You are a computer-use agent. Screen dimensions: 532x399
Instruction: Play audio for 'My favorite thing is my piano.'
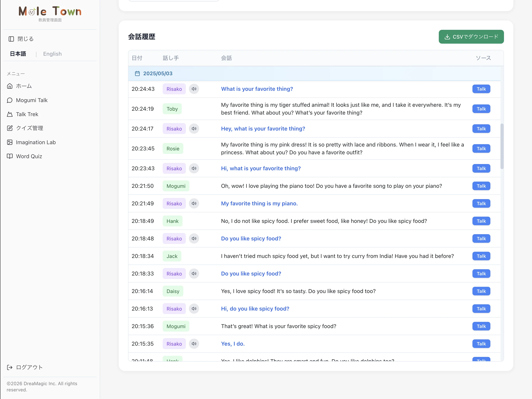pyautogui.click(x=194, y=203)
